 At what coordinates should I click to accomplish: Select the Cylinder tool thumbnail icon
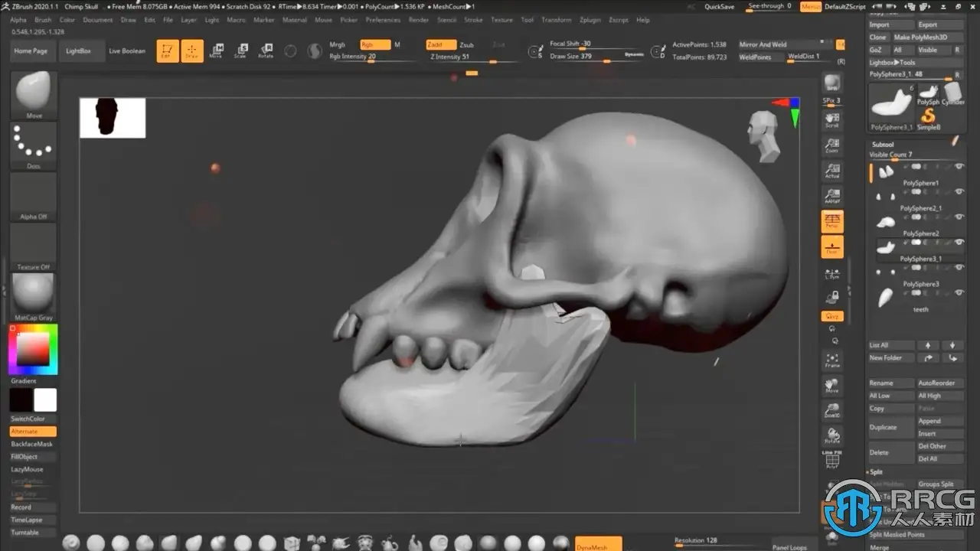(952, 94)
